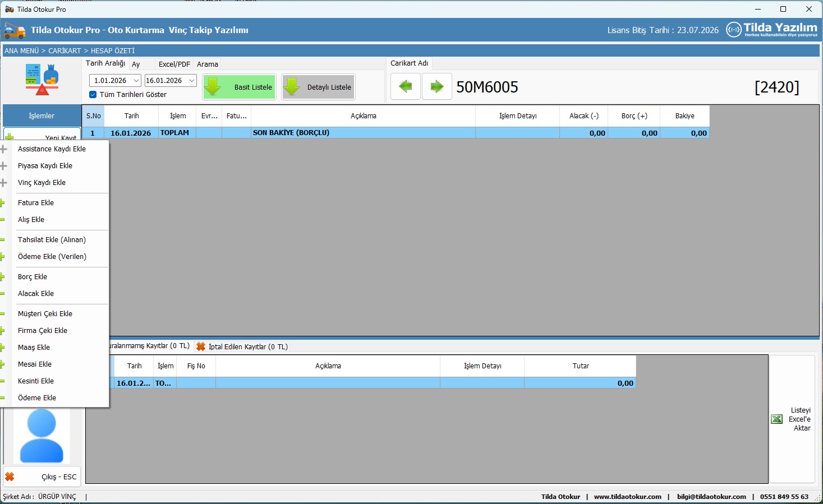Expand the end date dropdown 16.01.2026
The height and width of the screenshot is (504, 823).
(191, 81)
